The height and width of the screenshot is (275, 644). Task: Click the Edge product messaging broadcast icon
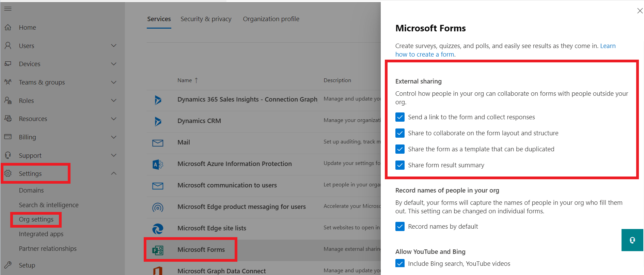pos(158,207)
